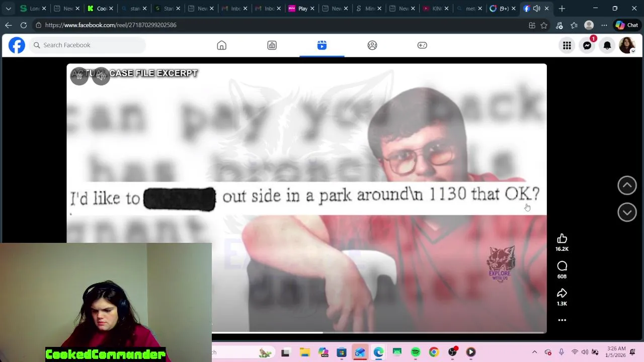Open a new browser tab

(562, 9)
